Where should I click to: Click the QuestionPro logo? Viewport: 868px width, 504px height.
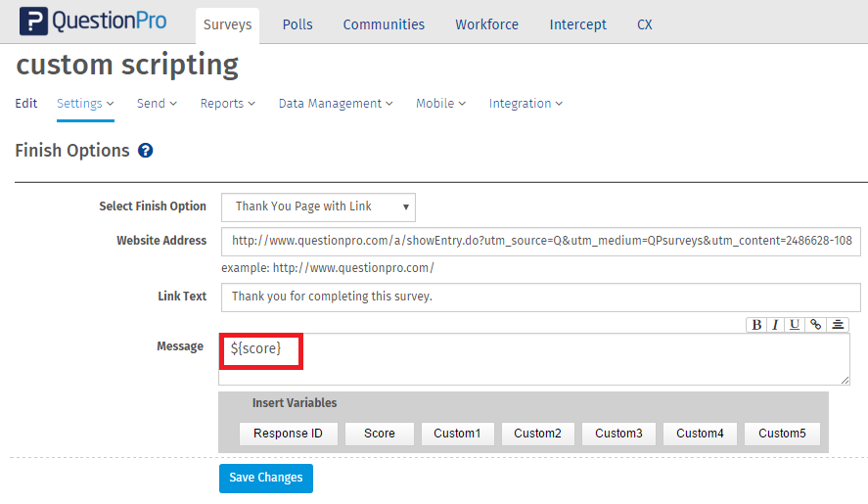(93, 22)
